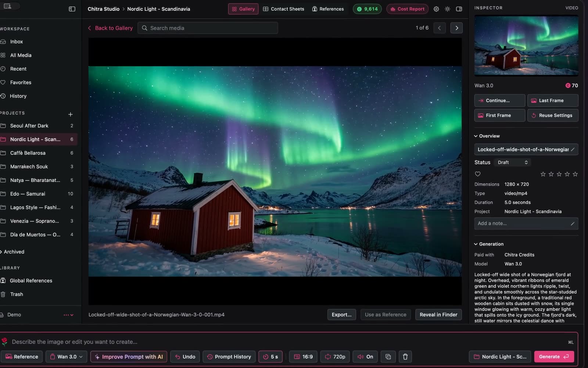Image resolution: width=588 pixels, height=368 pixels.
Task: Change duration 5 s setting
Action: tap(270, 357)
